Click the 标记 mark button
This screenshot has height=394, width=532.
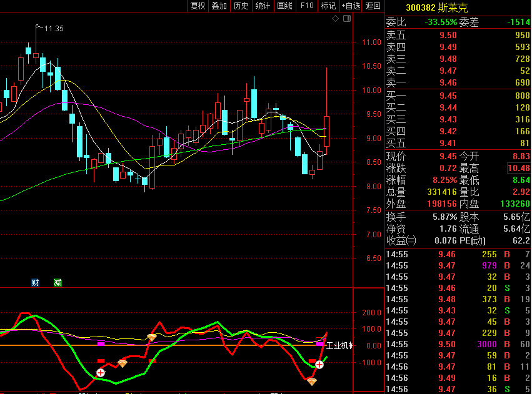click(328, 6)
